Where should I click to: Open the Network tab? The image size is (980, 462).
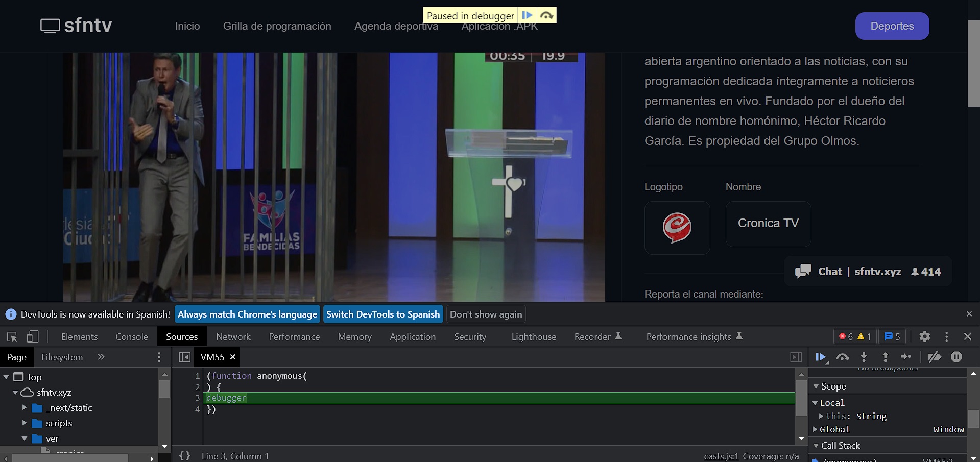(x=233, y=336)
